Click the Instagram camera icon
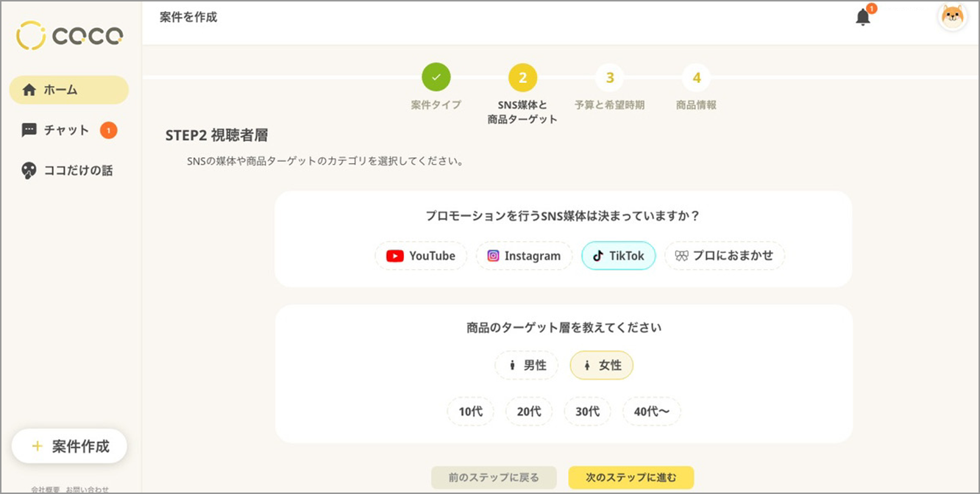Image resolution: width=980 pixels, height=494 pixels. point(494,256)
